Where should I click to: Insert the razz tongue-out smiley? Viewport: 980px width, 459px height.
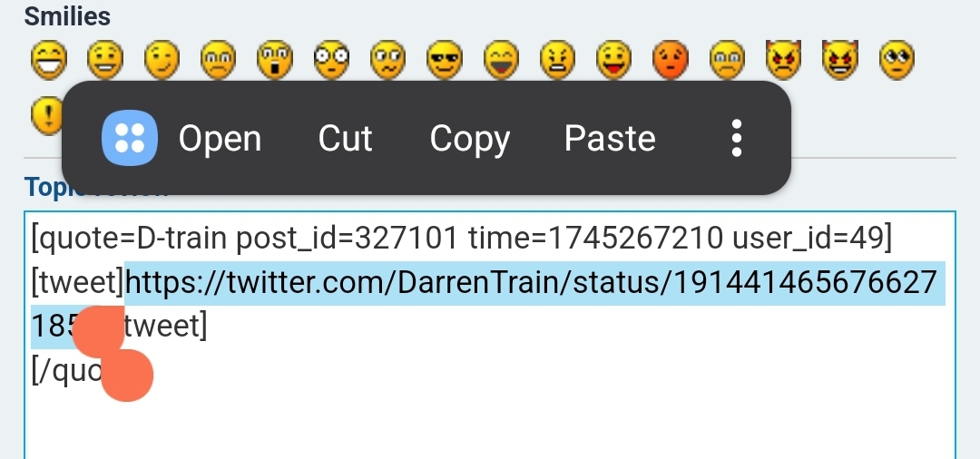tap(613, 61)
